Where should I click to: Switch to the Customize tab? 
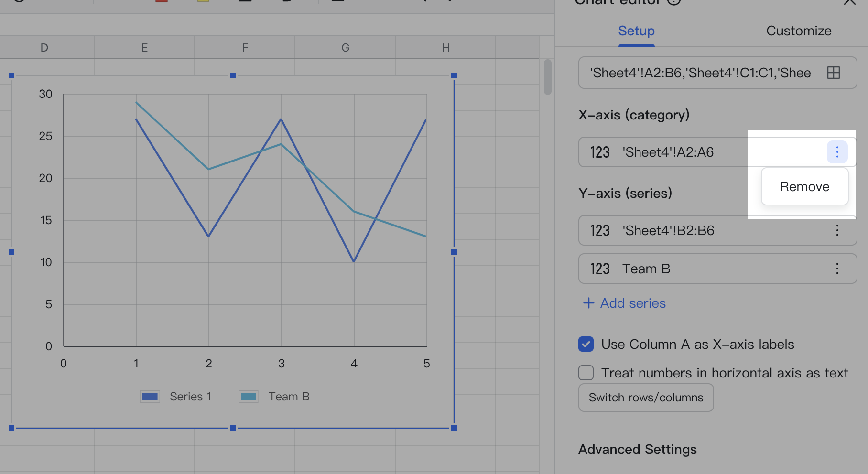pyautogui.click(x=799, y=31)
